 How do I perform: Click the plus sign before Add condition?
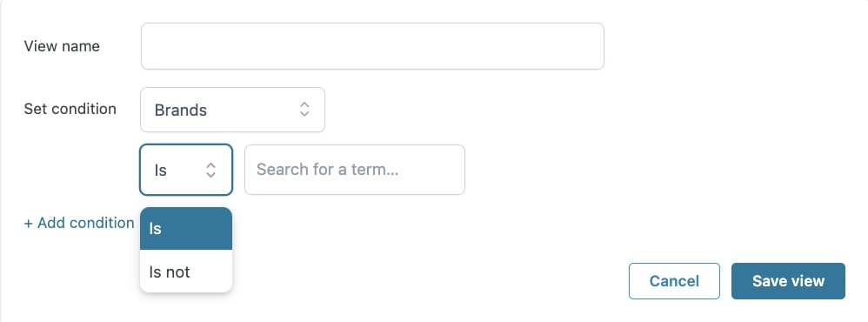tap(28, 224)
